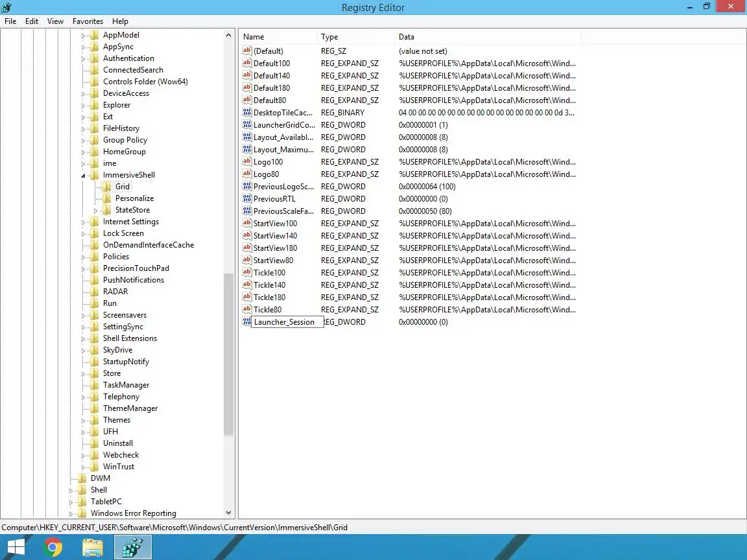747x560 pixels.
Task: Click the registry path in status bar
Action: click(x=174, y=527)
